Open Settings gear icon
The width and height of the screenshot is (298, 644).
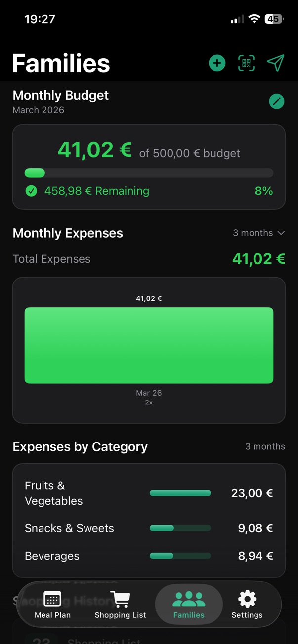[247, 599]
